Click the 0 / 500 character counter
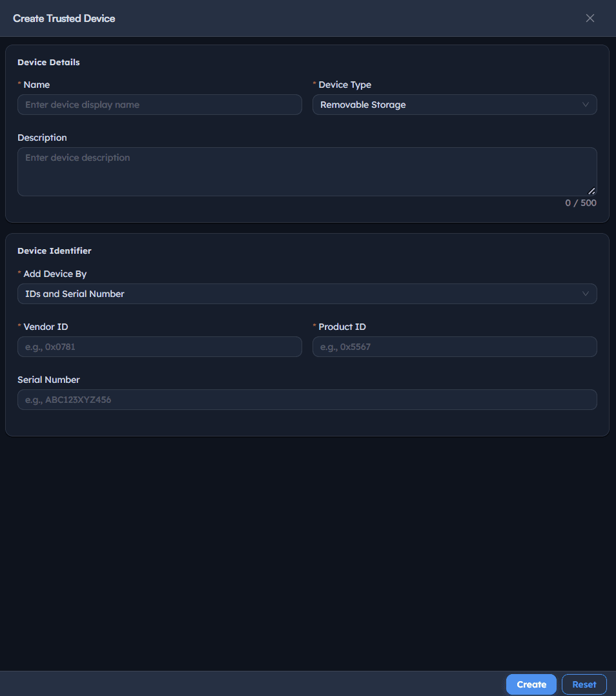The height and width of the screenshot is (696, 616). 580,203
